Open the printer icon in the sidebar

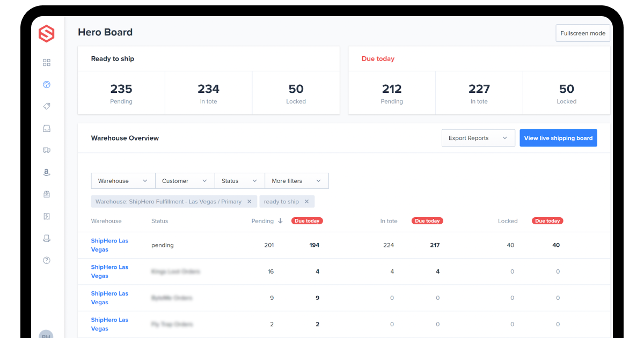(47, 238)
